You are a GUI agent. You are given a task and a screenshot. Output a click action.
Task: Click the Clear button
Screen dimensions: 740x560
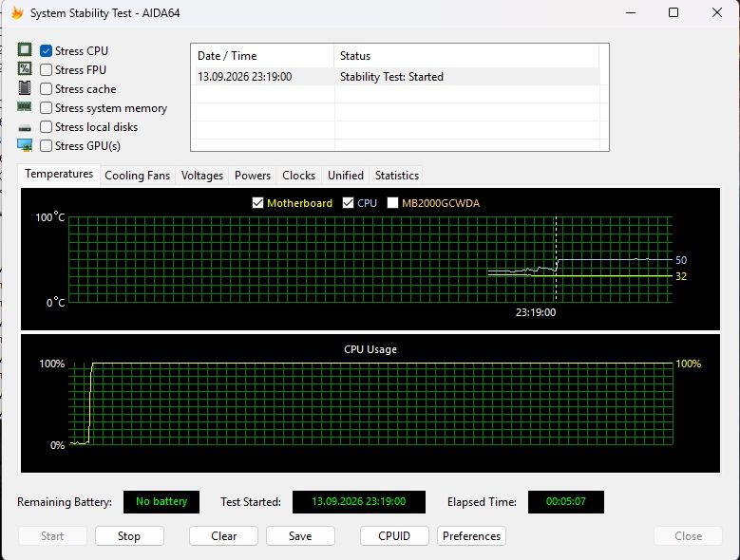223,536
